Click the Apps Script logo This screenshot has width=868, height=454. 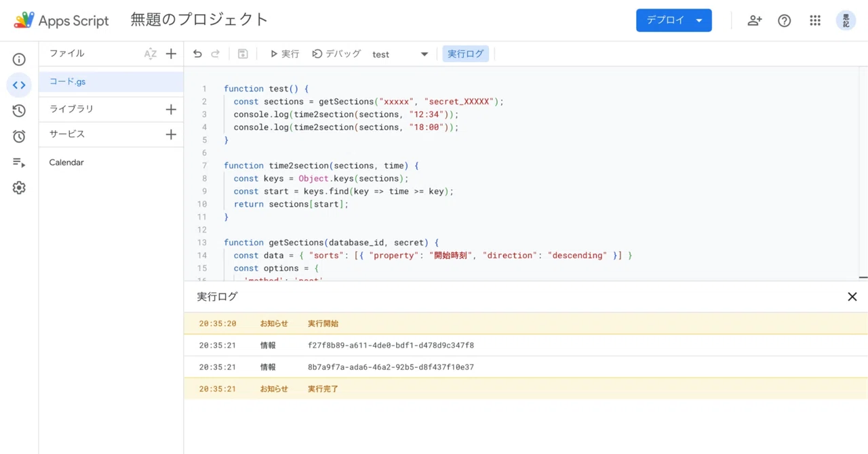click(x=61, y=20)
